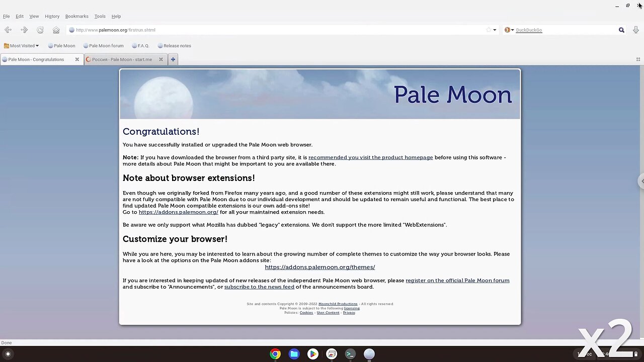Open the Privacy policy link
This screenshot has height=362, width=644.
(349, 313)
